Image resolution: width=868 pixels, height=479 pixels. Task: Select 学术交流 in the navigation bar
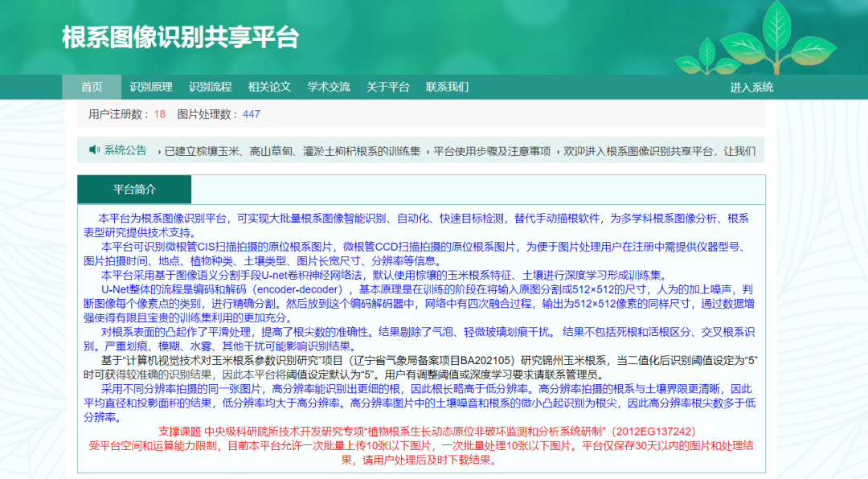click(329, 88)
